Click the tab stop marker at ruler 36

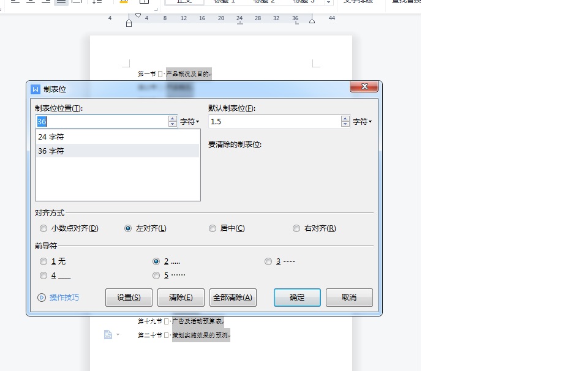(x=295, y=23)
